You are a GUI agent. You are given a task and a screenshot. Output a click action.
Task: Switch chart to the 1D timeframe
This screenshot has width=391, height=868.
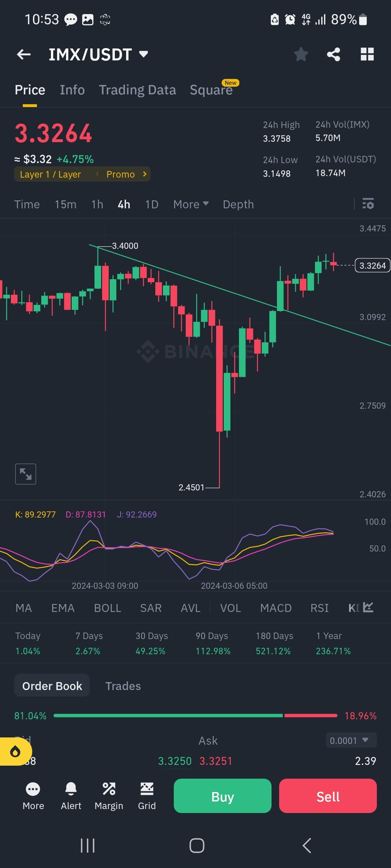151,204
